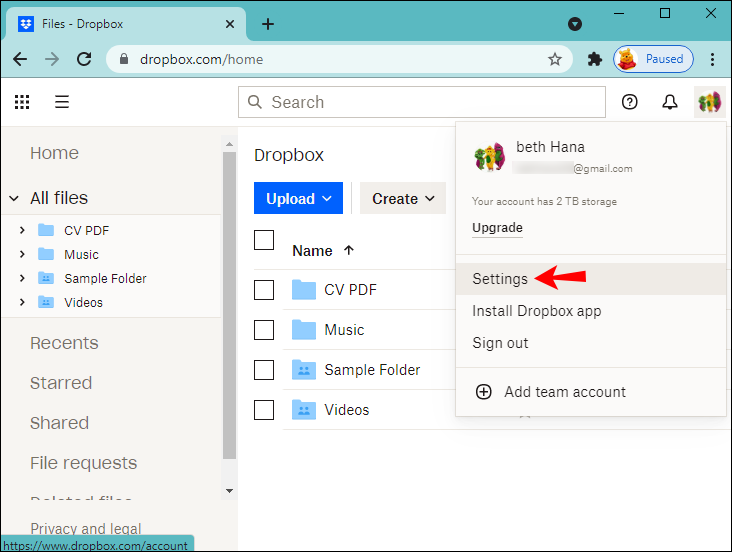Check the Sample Folder row checkbox
Image resolution: width=732 pixels, height=552 pixels.
coord(264,370)
